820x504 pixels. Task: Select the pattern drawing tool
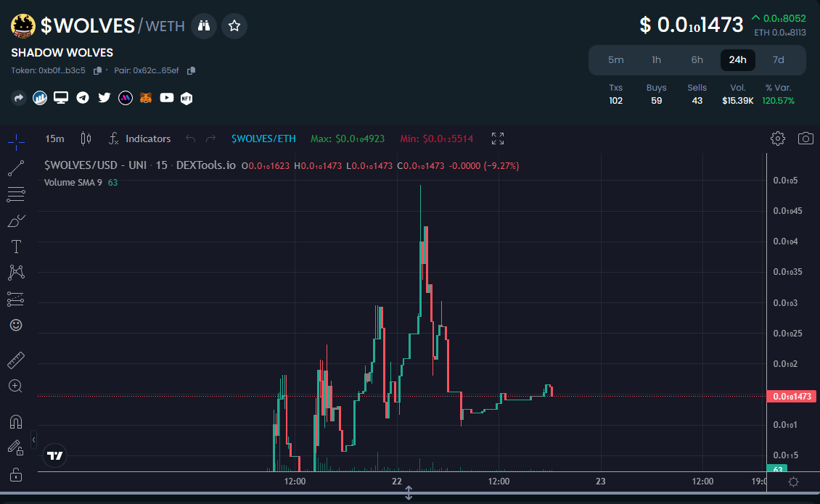[16, 273]
